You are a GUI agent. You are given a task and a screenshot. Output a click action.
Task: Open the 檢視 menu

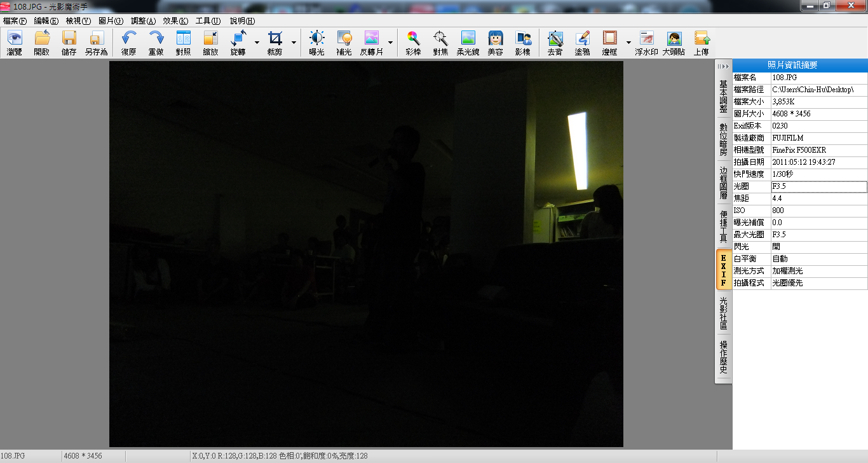pyautogui.click(x=78, y=21)
